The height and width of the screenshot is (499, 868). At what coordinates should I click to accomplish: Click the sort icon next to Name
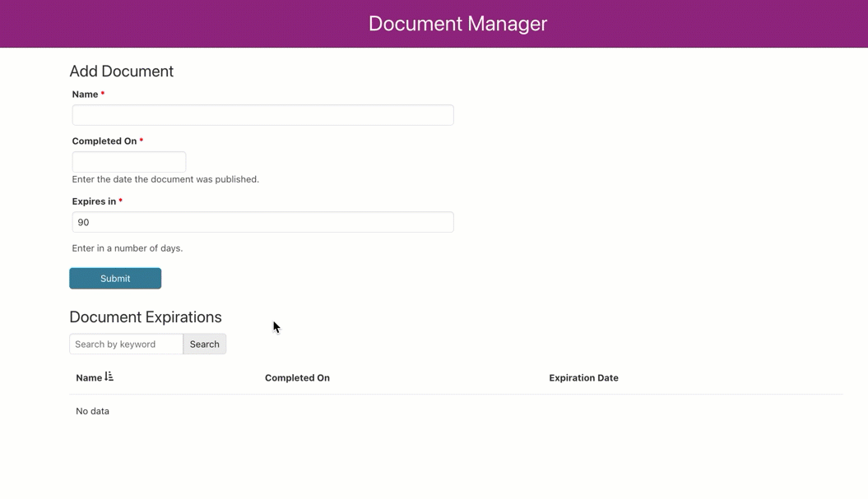[109, 377]
